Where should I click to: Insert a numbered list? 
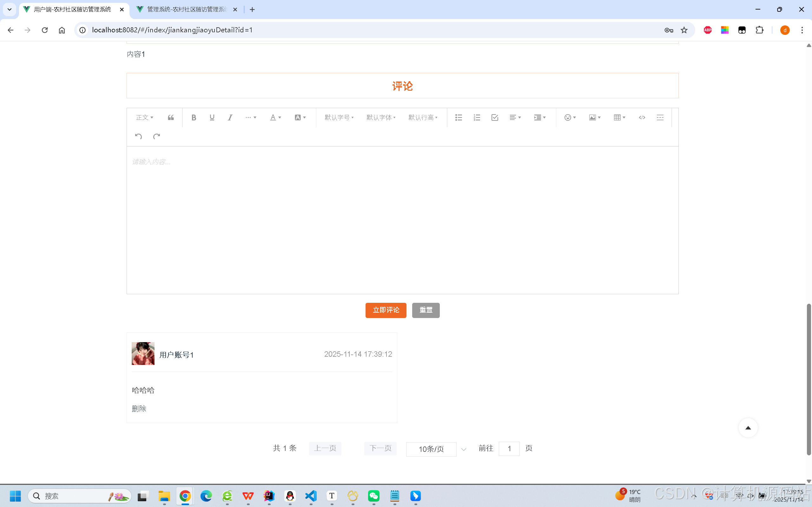tap(477, 117)
